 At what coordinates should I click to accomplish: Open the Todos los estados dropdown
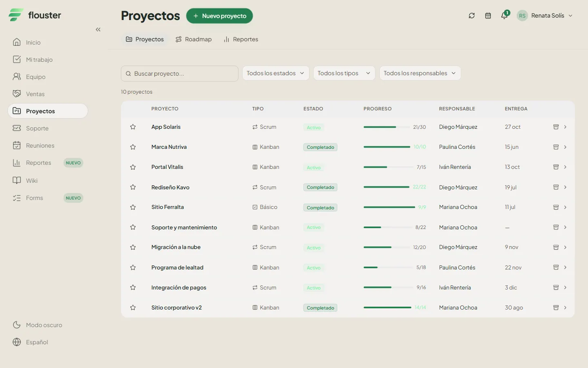click(276, 73)
